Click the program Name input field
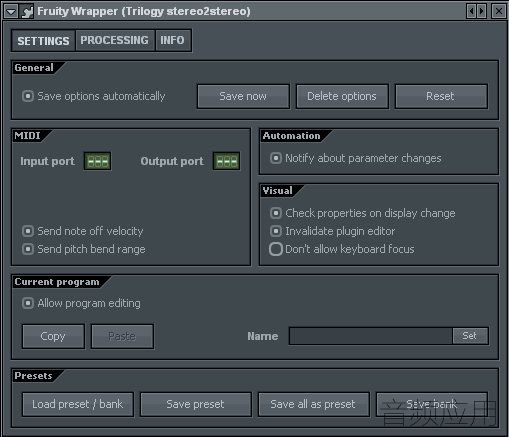The image size is (509, 437). 371,336
